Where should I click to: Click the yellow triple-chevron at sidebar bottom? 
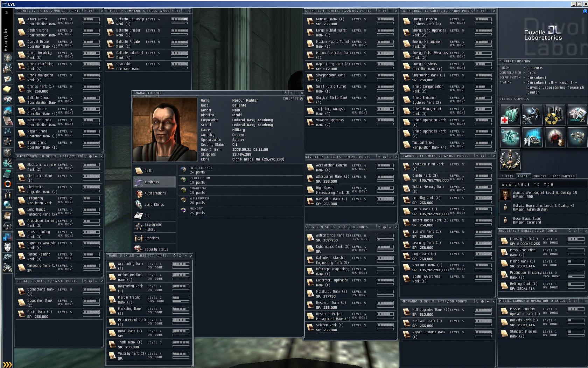coord(7,364)
